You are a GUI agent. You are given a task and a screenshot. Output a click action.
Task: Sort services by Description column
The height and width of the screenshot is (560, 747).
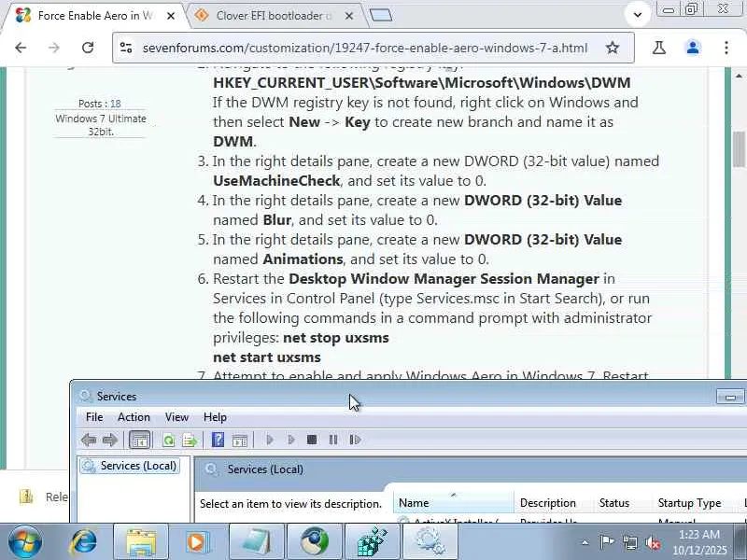click(x=554, y=503)
